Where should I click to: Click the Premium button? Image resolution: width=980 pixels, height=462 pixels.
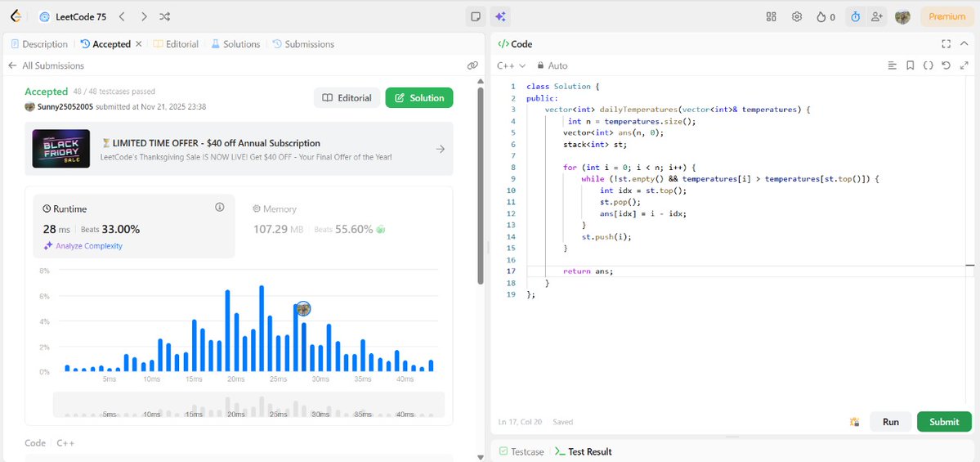tap(946, 17)
